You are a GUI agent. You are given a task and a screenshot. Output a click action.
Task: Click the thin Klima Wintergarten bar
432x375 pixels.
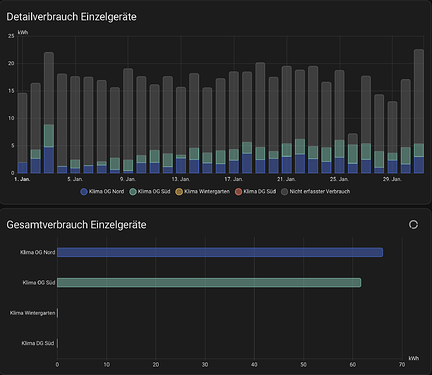[x=58, y=313]
